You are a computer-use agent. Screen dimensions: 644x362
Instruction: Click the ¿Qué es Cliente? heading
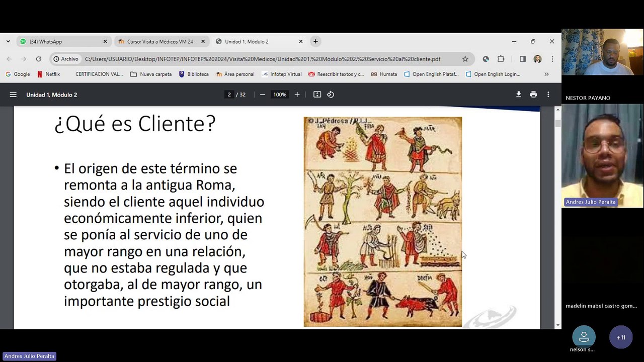click(135, 123)
